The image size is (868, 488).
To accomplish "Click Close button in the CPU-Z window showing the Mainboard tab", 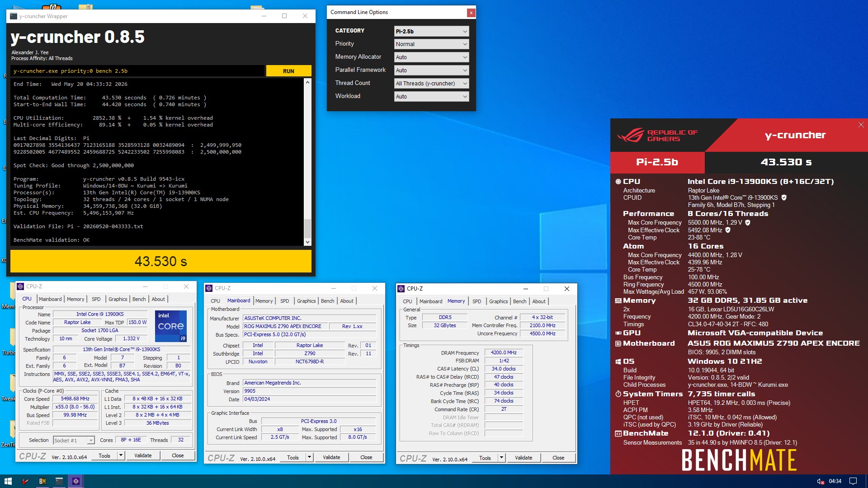I will (x=366, y=457).
